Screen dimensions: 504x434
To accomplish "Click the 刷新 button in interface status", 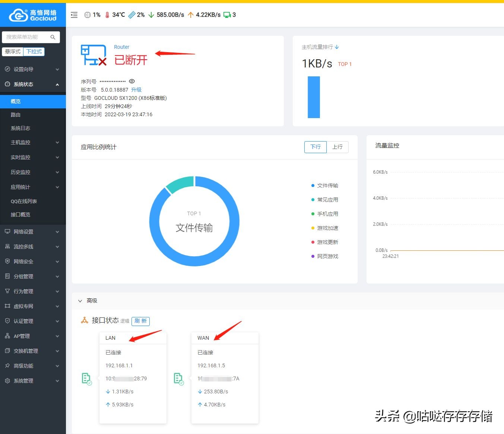I will pos(140,321).
